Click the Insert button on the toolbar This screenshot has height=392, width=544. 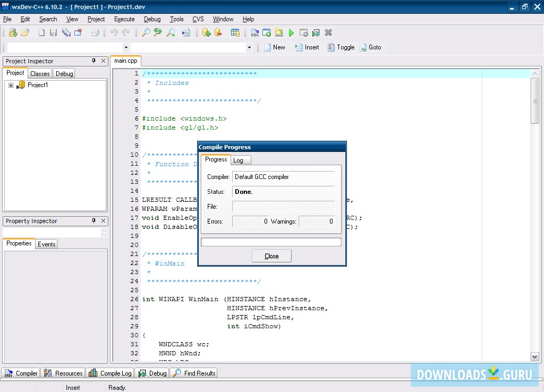(x=307, y=47)
